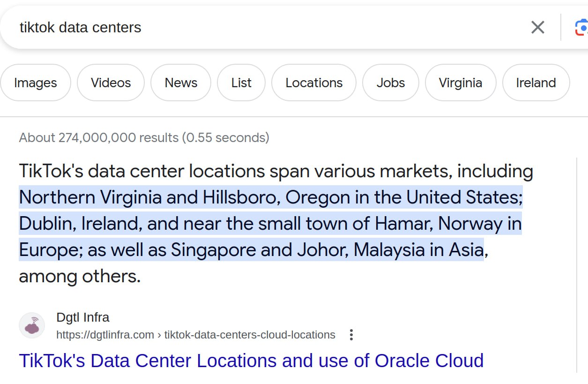Refine the search with the Virginia chip
This screenshot has width=588, height=384.
[461, 83]
